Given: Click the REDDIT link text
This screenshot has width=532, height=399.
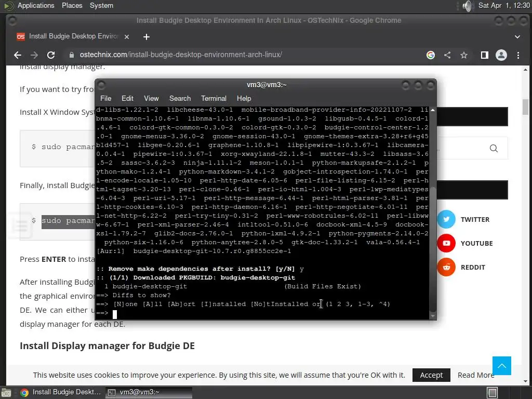Looking at the screenshot, I should [473, 268].
